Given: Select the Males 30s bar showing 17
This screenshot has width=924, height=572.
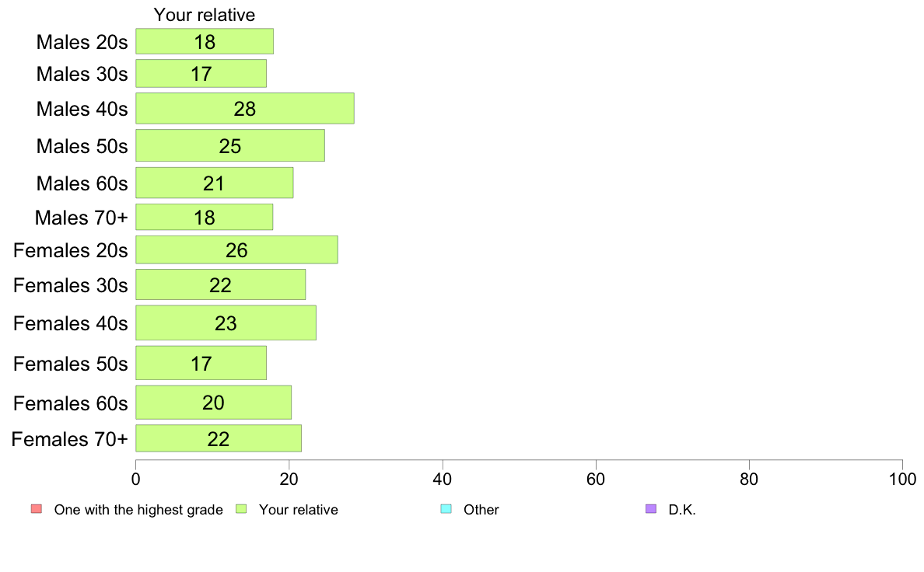Looking at the screenshot, I should coord(201,74).
